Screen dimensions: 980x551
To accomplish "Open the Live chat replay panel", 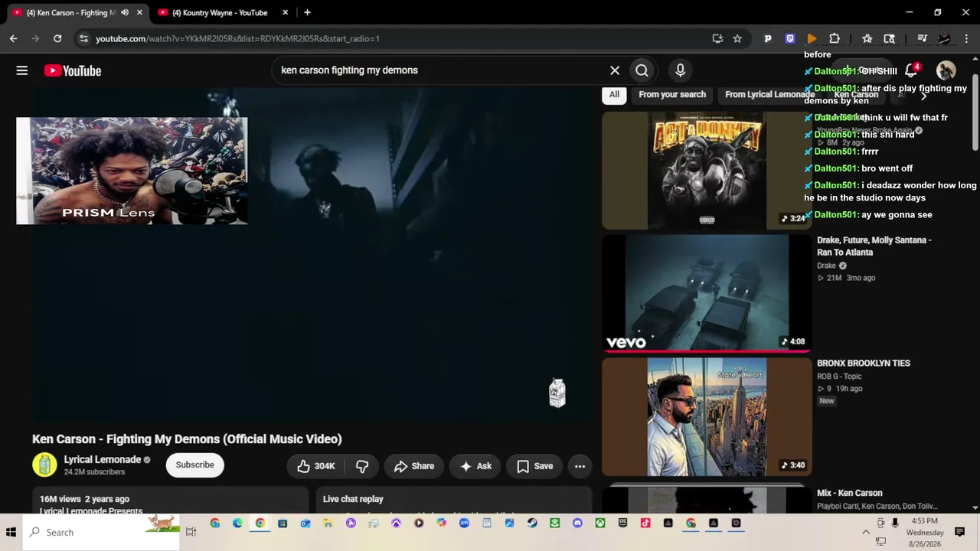I will [454, 501].
